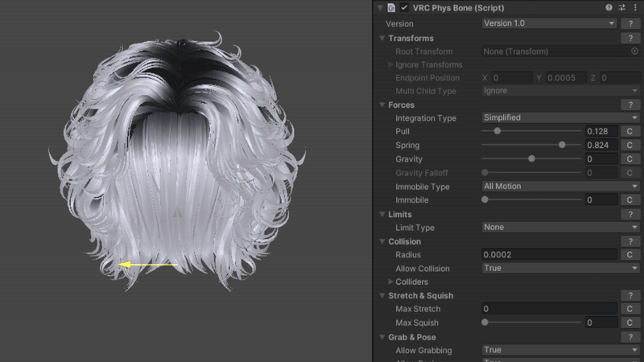
Task: Collapse the Transforms section
Action: pyautogui.click(x=382, y=38)
